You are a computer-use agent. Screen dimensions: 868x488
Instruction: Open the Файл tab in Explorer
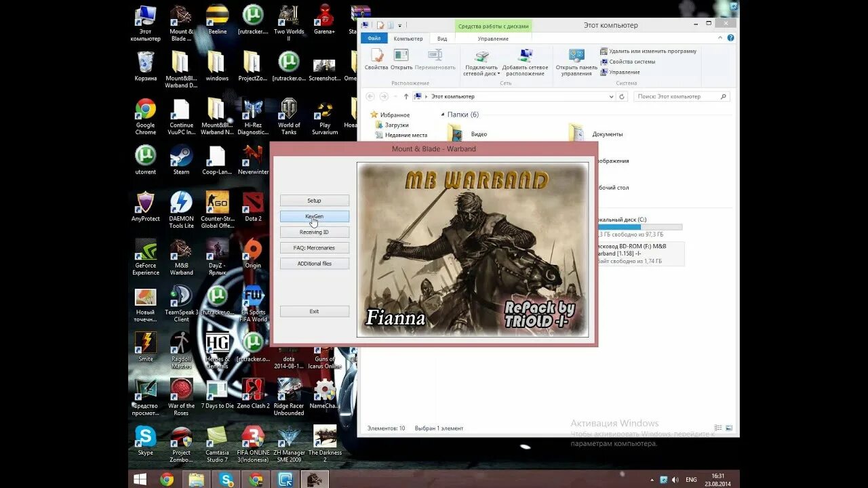tap(374, 39)
